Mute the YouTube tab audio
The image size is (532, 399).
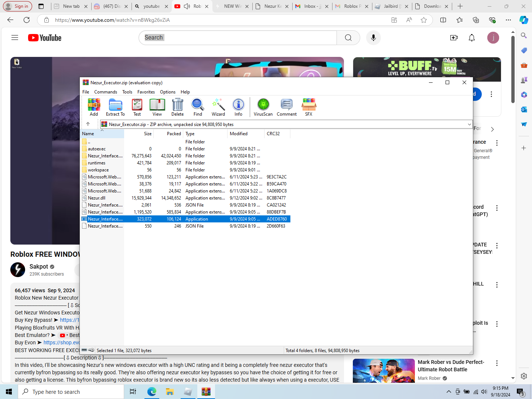click(187, 6)
